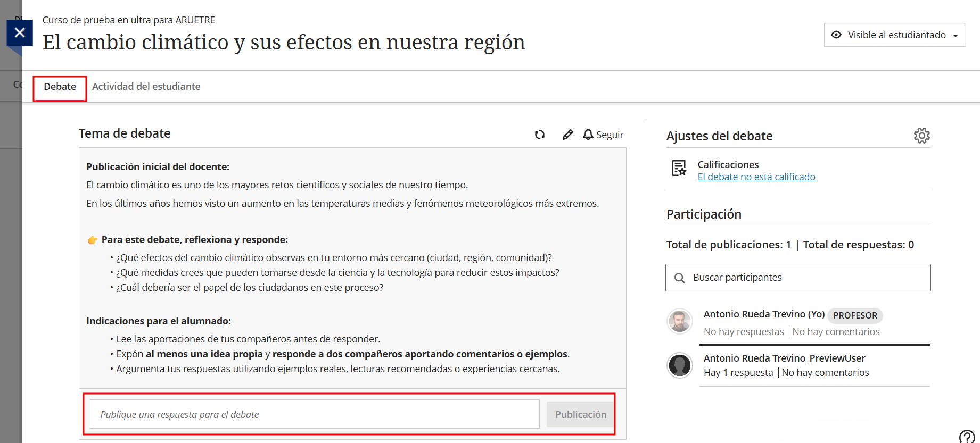
Task: Open the Visible al estudiantado dropdown
Action: (x=895, y=35)
